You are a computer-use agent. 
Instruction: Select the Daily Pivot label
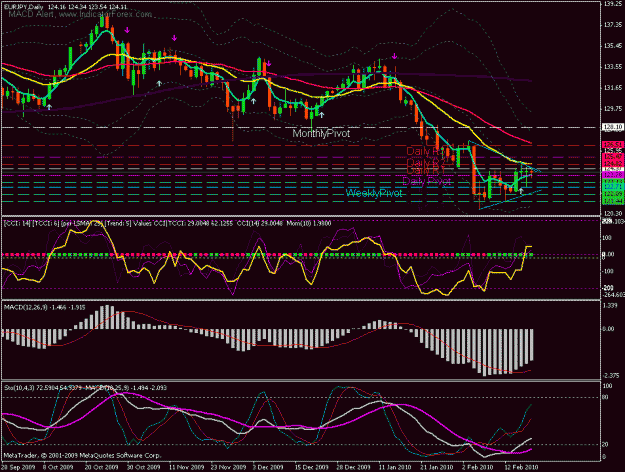coord(426,182)
